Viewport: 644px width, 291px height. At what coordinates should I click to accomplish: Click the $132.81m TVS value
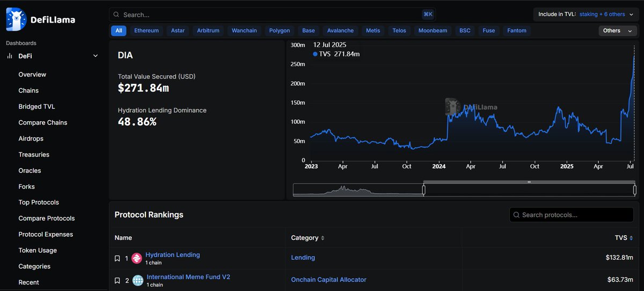619,258
